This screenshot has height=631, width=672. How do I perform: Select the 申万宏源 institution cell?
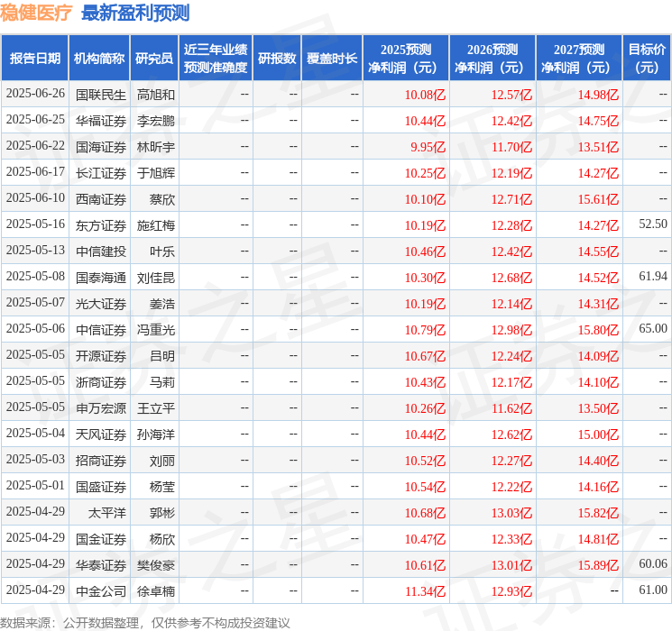coord(101,408)
